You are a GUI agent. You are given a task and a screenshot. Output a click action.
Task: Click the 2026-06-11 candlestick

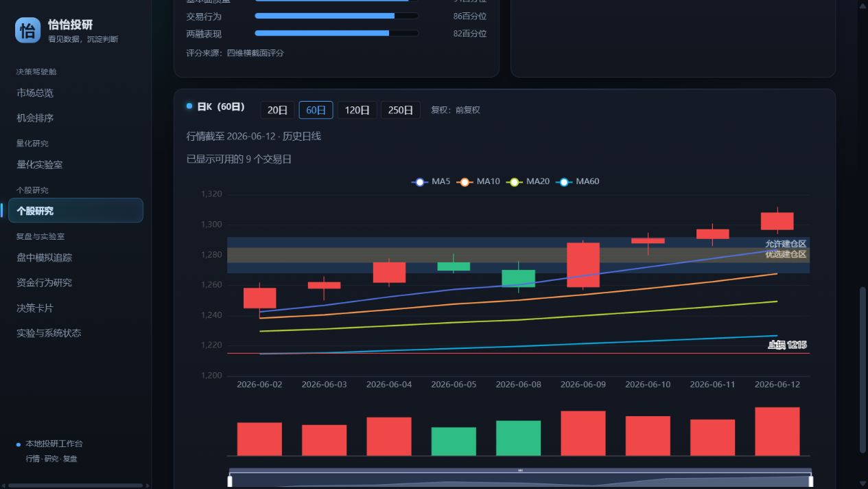tap(713, 234)
